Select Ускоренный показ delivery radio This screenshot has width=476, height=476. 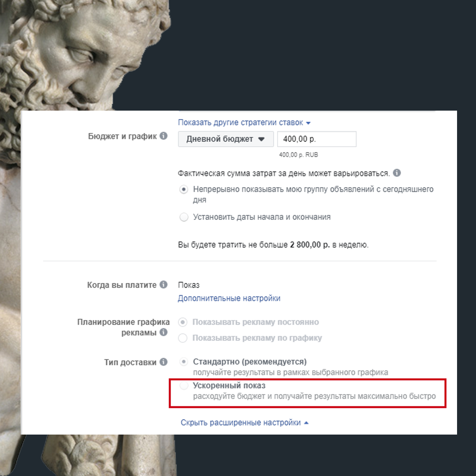click(x=184, y=386)
